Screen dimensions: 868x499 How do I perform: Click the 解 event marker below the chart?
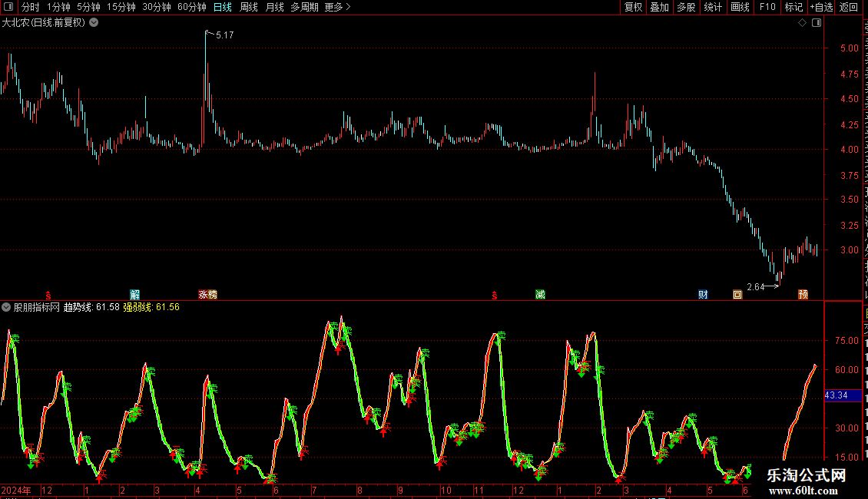[134, 294]
